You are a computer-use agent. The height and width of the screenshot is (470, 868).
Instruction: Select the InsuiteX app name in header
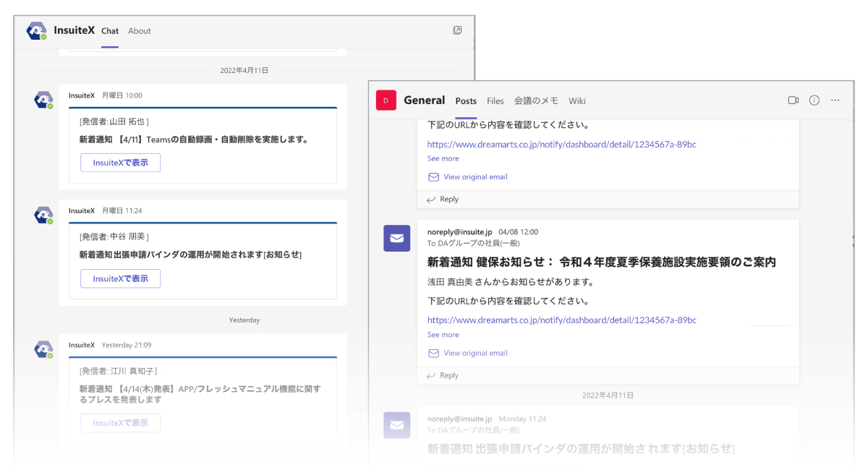(74, 30)
